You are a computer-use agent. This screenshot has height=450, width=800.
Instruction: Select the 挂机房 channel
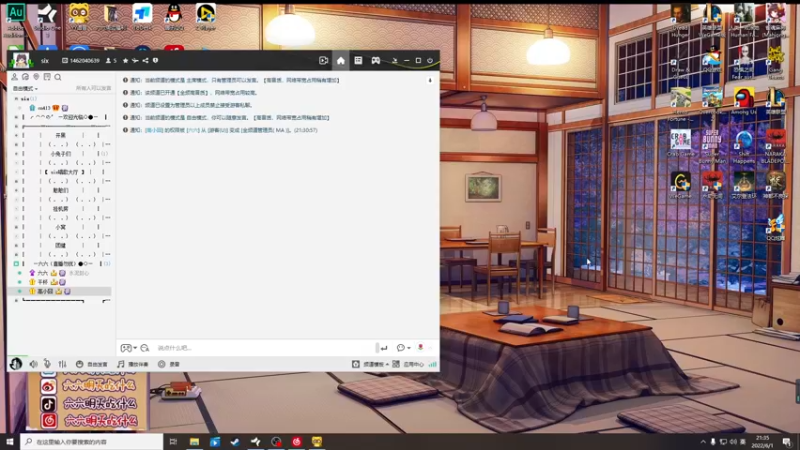tap(61, 209)
